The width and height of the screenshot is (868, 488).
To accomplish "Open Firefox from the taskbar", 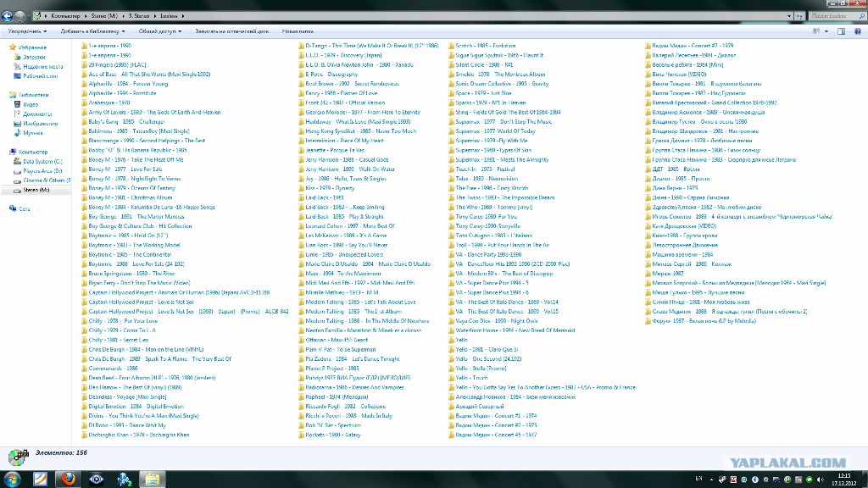I will [x=68, y=479].
